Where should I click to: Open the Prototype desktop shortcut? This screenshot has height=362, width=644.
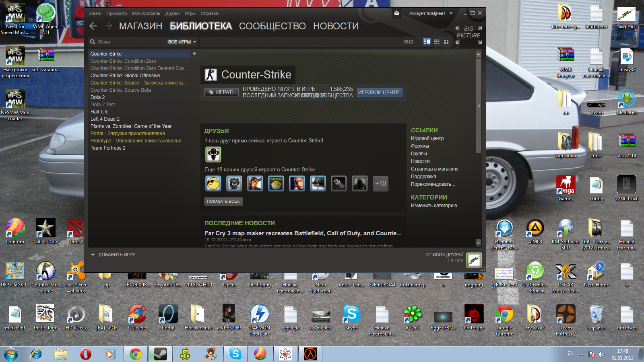pyautogui.click(x=474, y=317)
